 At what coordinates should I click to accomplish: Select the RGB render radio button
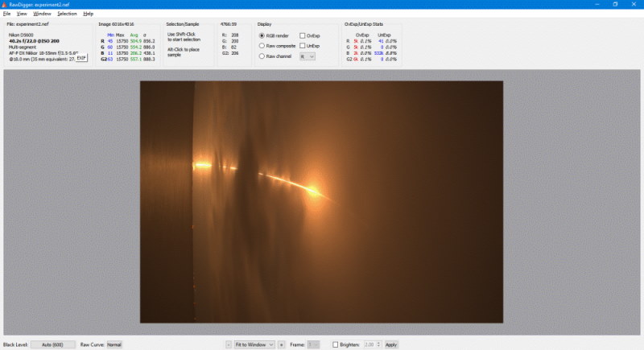[x=262, y=35]
